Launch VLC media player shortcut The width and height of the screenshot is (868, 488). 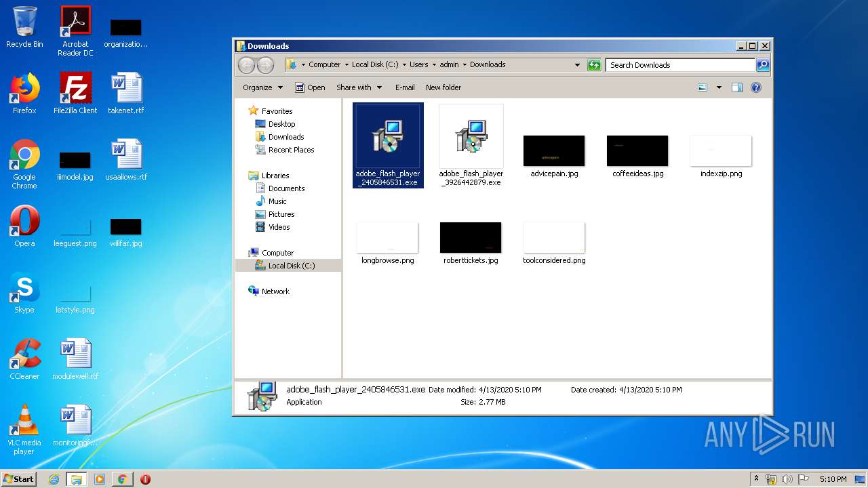24,430
